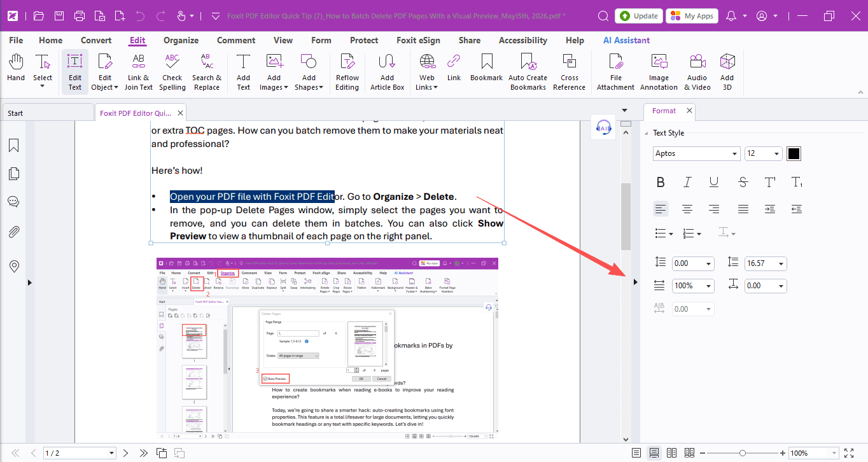Open notifications bell
The height and width of the screenshot is (462, 868).
[x=731, y=16]
